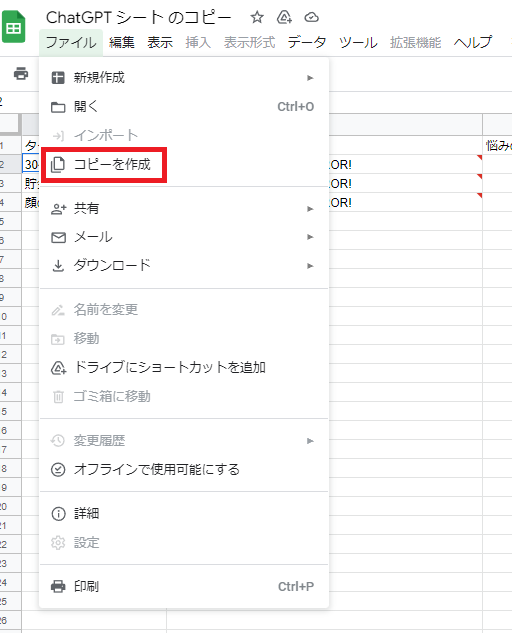Select 印刷 menu entry
This screenshot has width=512, height=633.
point(184,586)
